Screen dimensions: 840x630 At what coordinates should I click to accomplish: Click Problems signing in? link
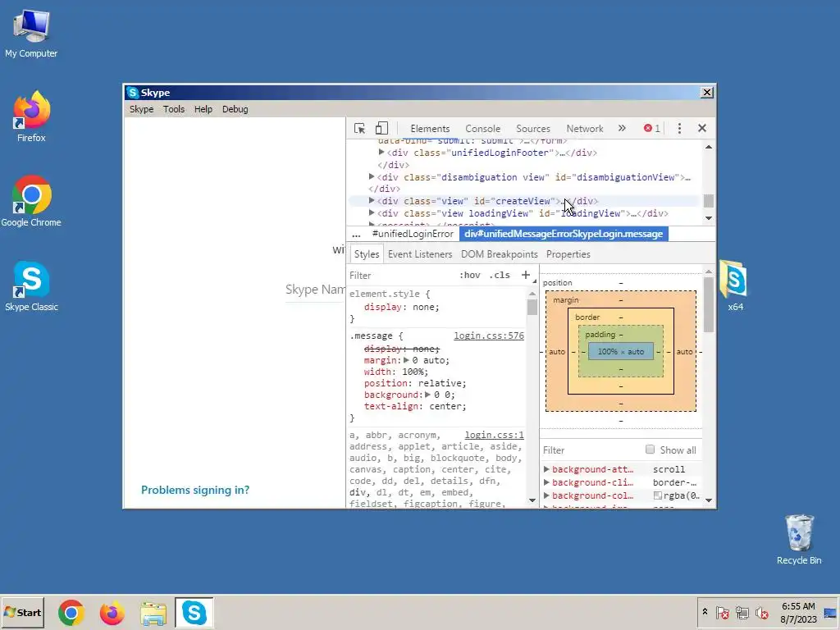(x=195, y=491)
